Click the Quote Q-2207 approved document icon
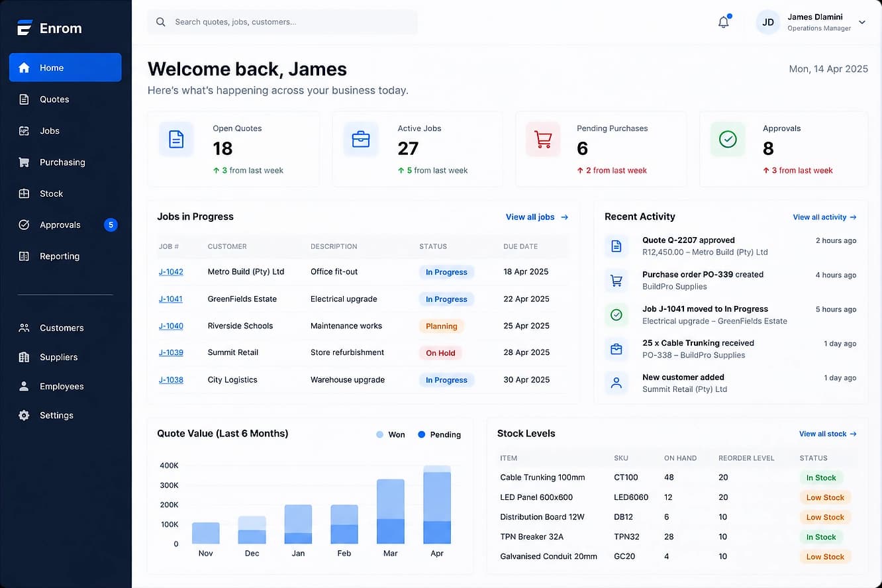 pos(616,246)
